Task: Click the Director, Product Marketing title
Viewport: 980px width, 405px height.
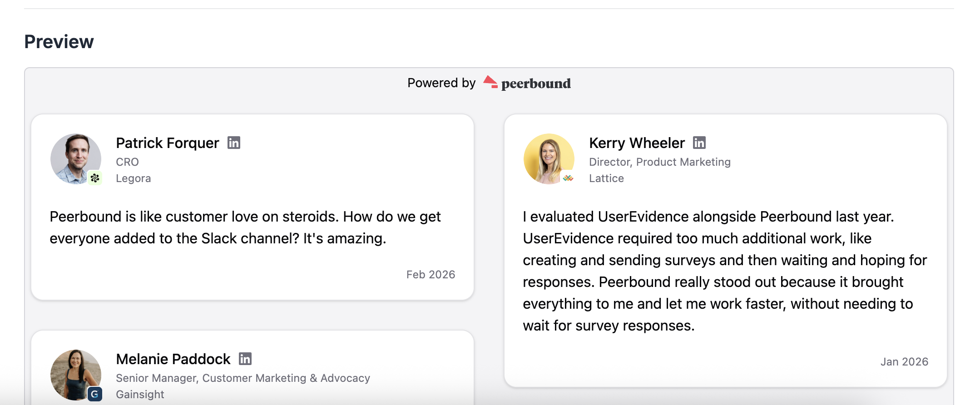Action: click(x=660, y=162)
